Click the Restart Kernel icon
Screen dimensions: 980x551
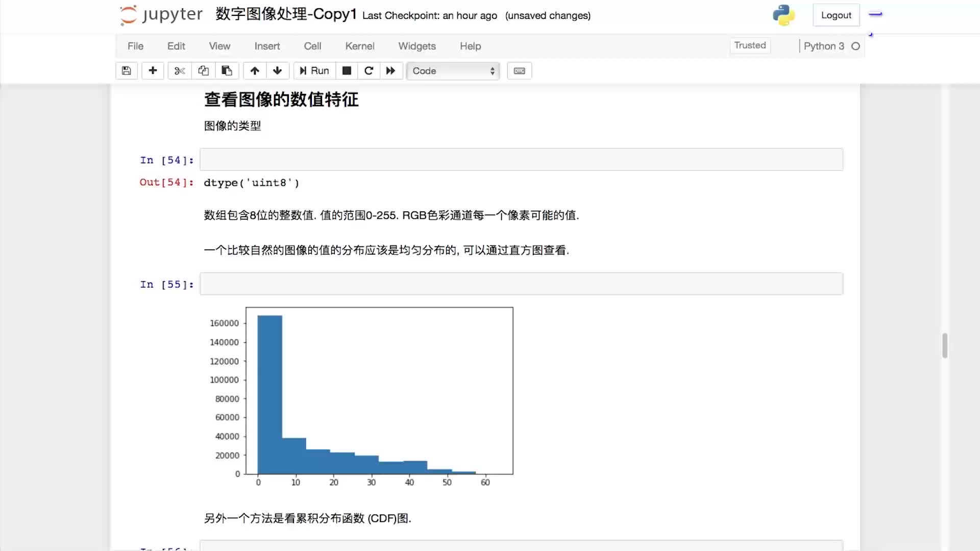click(x=368, y=70)
